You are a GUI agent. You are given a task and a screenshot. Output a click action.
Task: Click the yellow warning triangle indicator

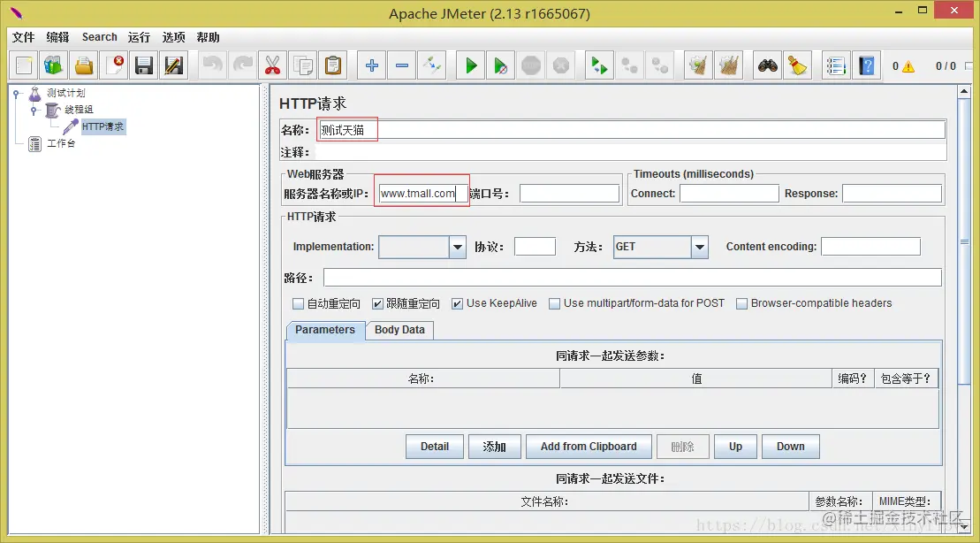point(908,66)
